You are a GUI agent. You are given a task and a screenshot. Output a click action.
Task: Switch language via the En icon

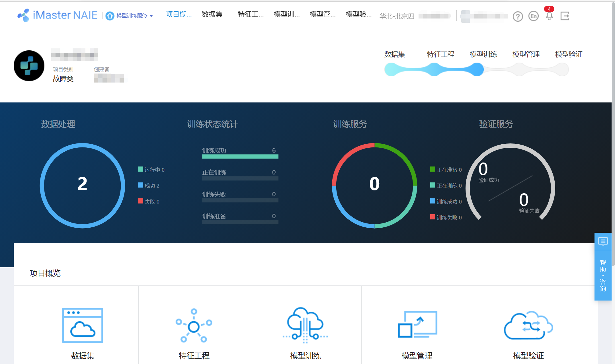coord(534,17)
